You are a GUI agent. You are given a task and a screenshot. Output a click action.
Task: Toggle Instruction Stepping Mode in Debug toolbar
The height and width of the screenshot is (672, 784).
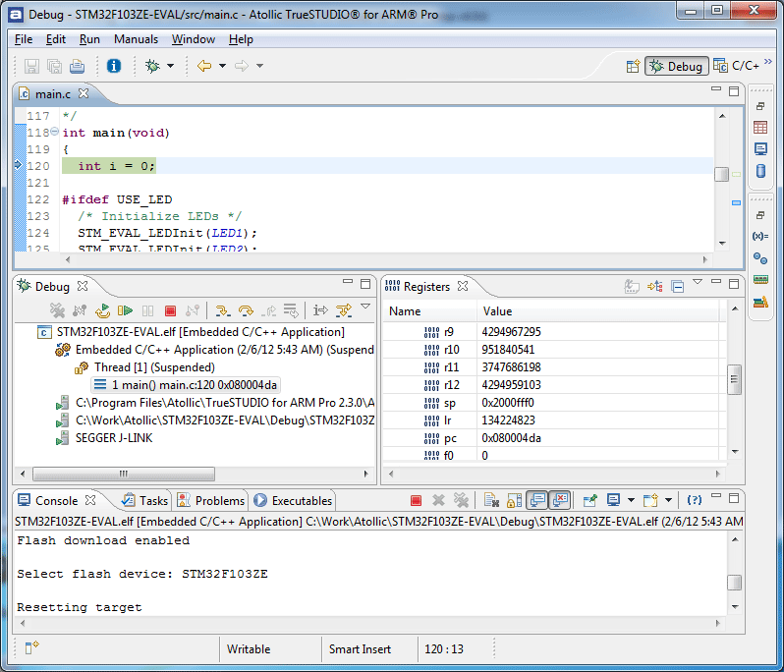pos(320,311)
